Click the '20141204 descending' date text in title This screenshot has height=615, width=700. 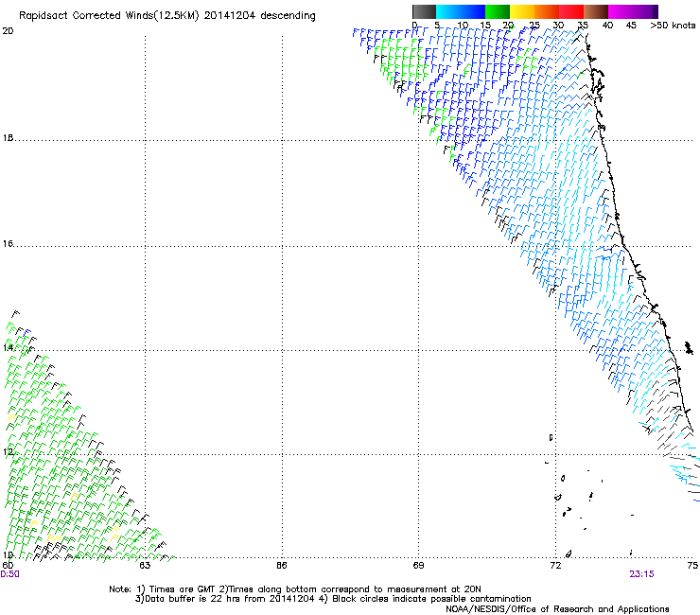pos(260,15)
